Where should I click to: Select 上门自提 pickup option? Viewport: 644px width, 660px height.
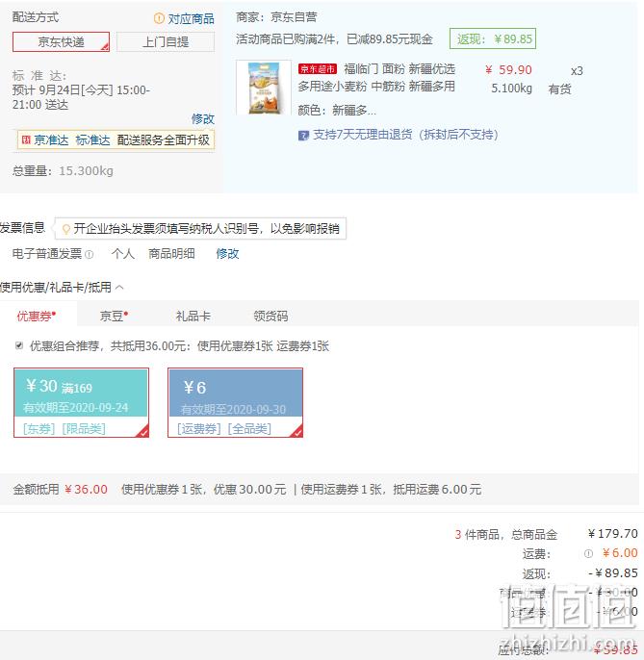[x=166, y=41]
